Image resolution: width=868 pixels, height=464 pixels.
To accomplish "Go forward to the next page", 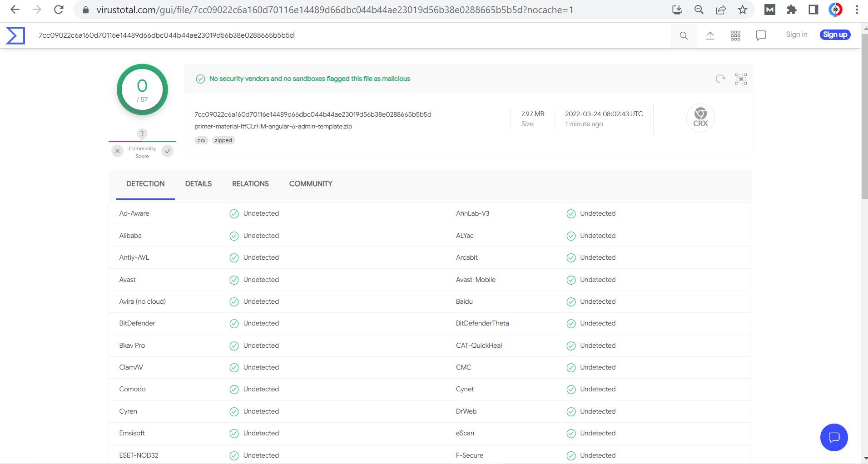I will click(37, 10).
